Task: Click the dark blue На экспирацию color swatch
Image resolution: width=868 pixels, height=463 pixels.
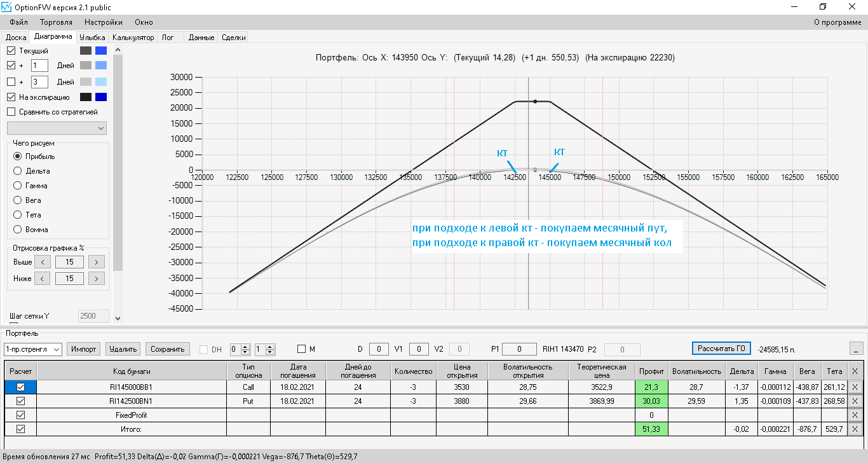Action: (100, 97)
